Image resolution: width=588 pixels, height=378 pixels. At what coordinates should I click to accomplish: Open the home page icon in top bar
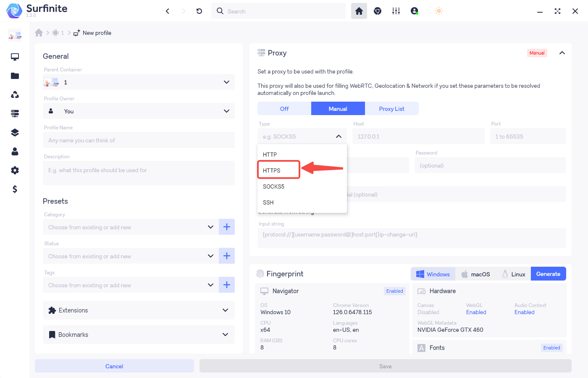coord(359,11)
